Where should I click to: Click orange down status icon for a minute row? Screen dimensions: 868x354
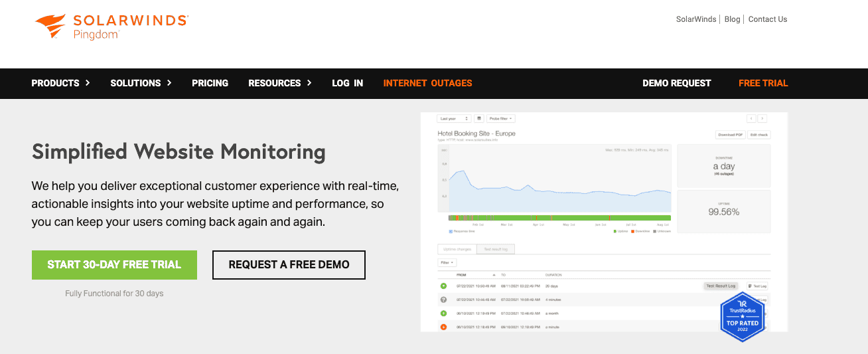click(x=443, y=327)
